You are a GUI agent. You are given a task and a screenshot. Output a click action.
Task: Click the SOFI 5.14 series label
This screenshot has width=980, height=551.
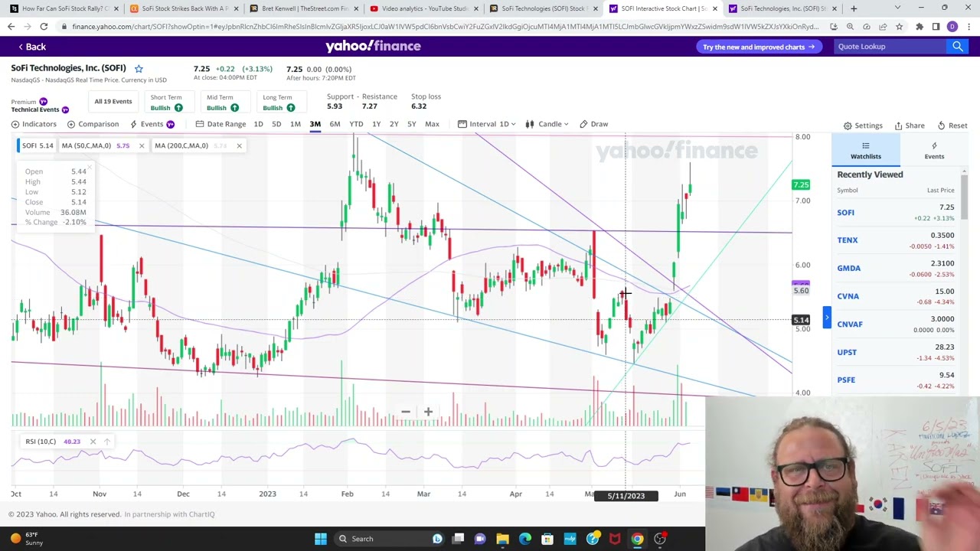click(x=37, y=145)
